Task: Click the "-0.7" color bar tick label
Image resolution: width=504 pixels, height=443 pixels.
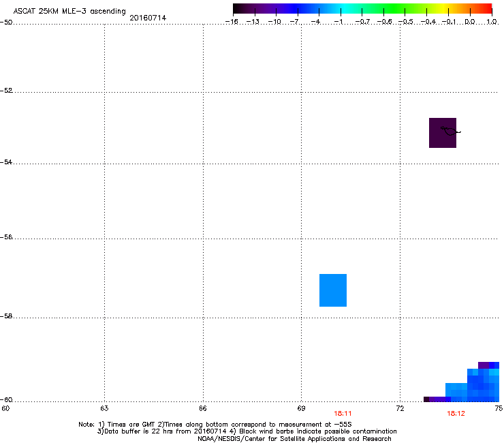Action: coord(362,22)
